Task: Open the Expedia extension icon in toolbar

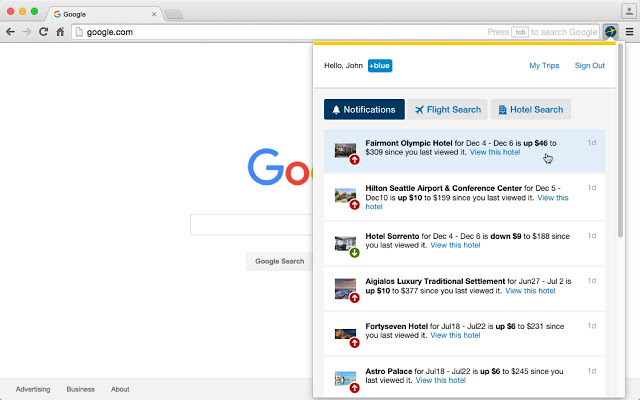Action: click(x=610, y=31)
